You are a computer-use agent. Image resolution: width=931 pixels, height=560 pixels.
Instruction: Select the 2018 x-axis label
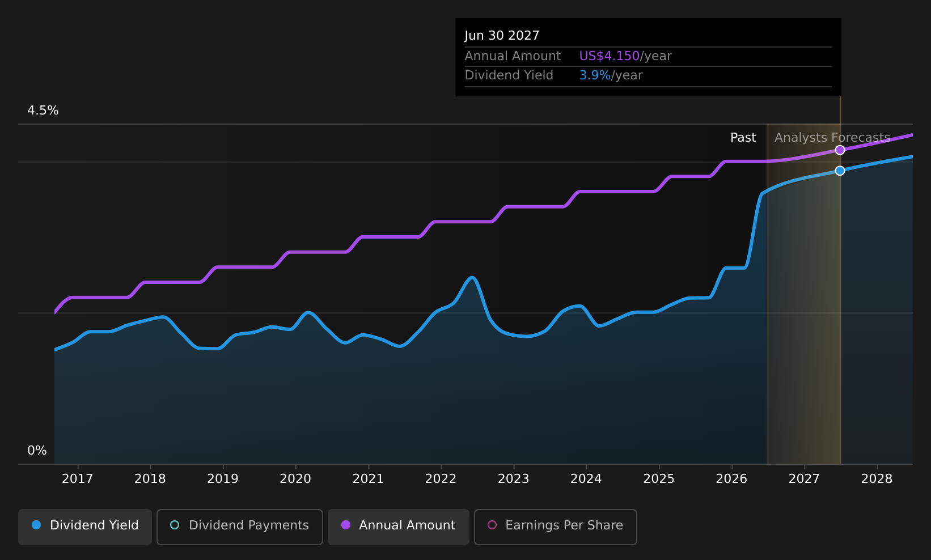pyautogui.click(x=150, y=479)
